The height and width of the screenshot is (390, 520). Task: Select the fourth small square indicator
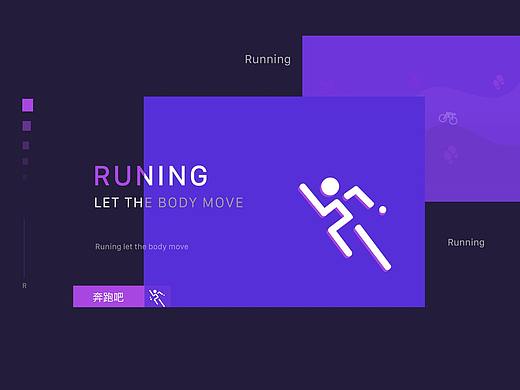25,161
